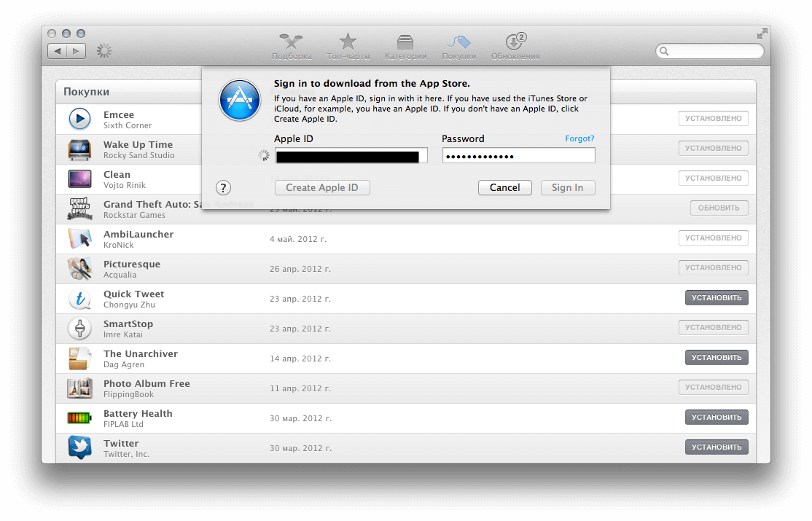
Task: Cancel the sign-in dialog
Action: 505,187
